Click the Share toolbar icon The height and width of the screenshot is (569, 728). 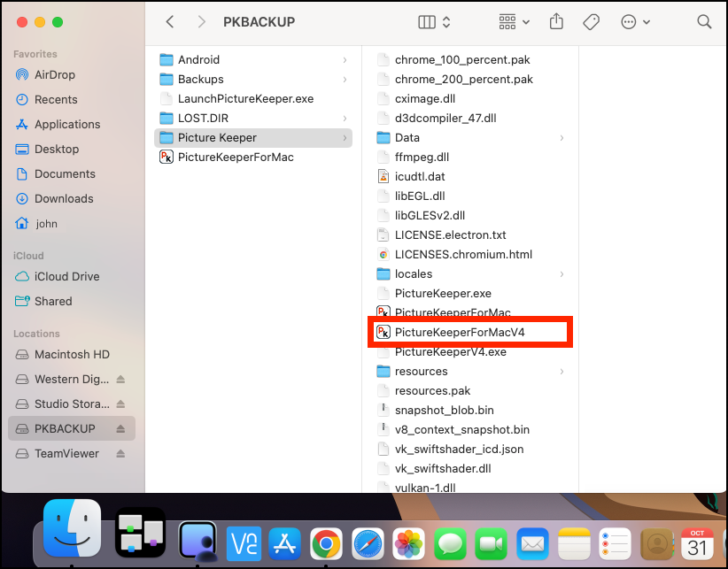pyautogui.click(x=556, y=21)
